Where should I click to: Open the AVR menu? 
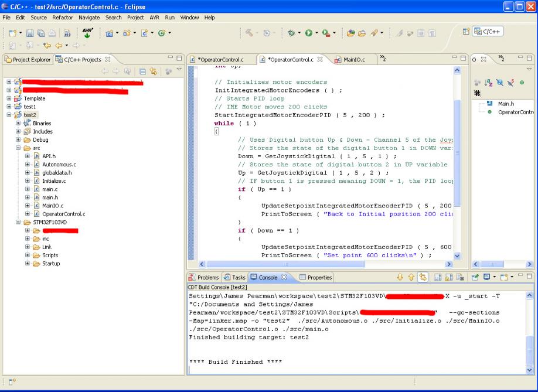pyautogui.click(x=154, y=18)
